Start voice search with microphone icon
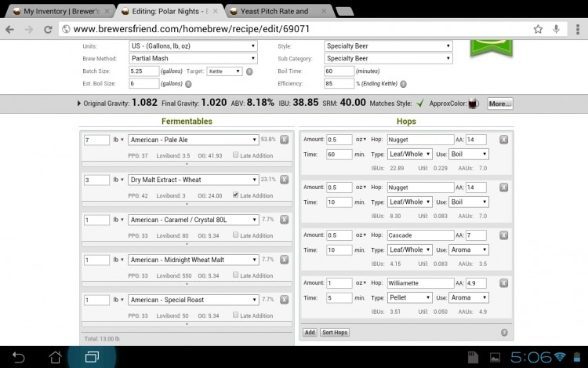588x368 pixels. pos(556,29)
